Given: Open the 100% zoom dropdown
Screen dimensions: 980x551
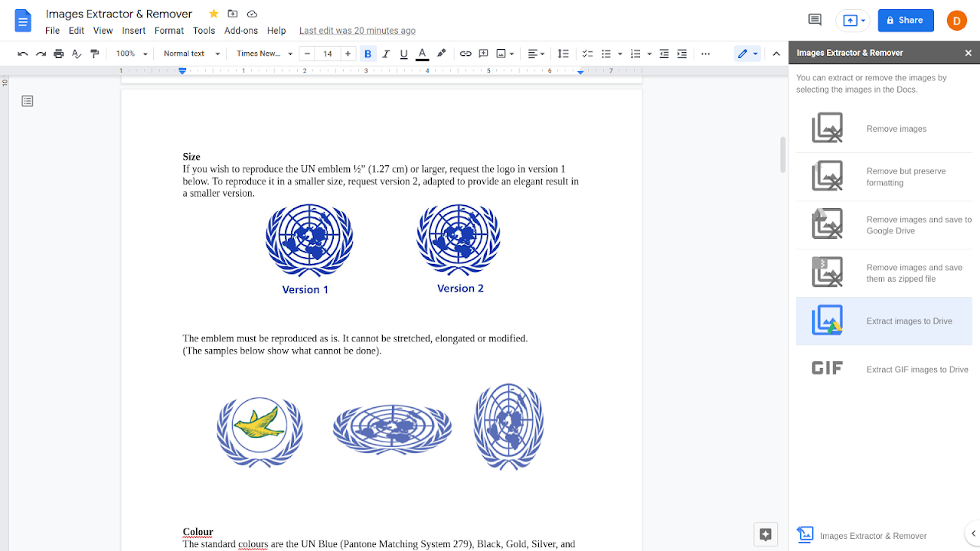Looking at the screenshot, I should coord(132,54).
